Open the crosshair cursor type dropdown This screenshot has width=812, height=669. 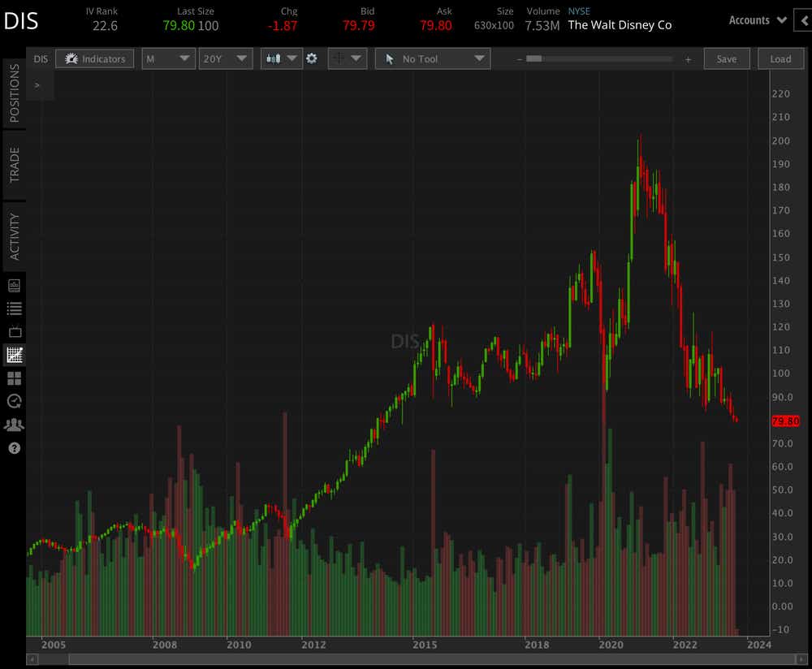(347, 59)
